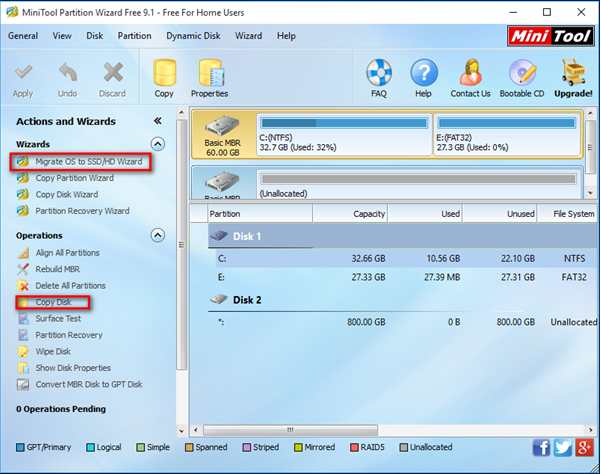This screenshot has height=474, width=601.
Task: Open Show Disk Properties
Action: (x=73, y=368)
